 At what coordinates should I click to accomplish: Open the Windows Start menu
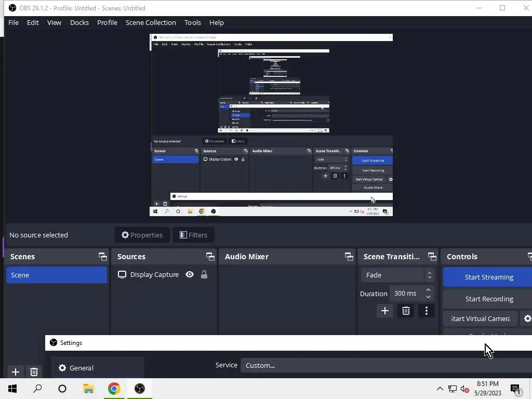[12, 389]
